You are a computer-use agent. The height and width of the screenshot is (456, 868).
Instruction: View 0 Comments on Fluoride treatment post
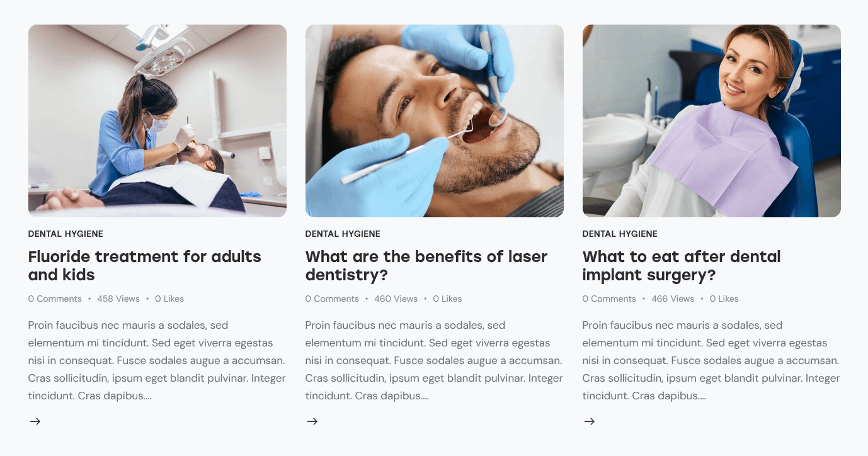(x=55, y=299)
